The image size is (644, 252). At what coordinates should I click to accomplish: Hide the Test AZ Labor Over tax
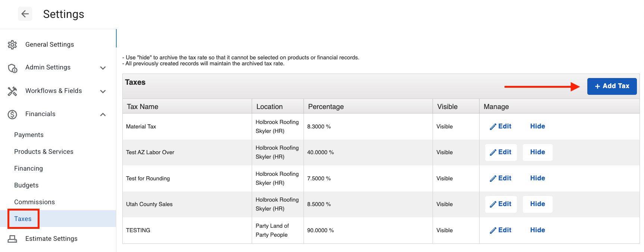point(537,152)
